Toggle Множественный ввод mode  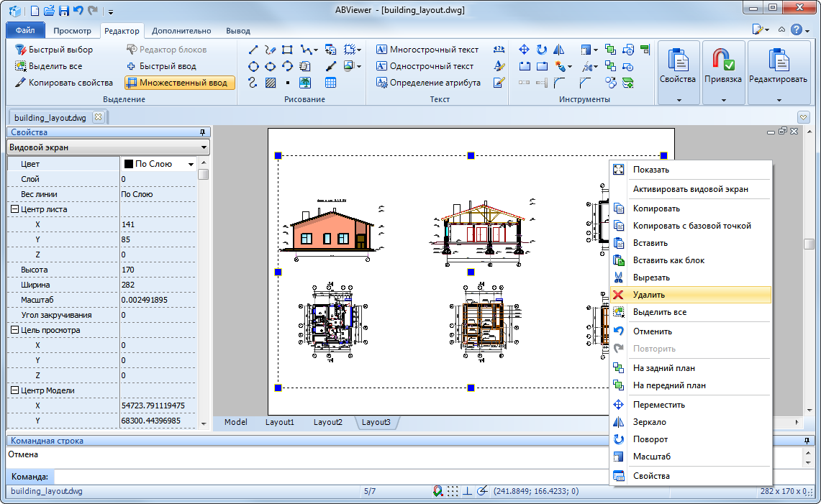[x=178, y=83]
